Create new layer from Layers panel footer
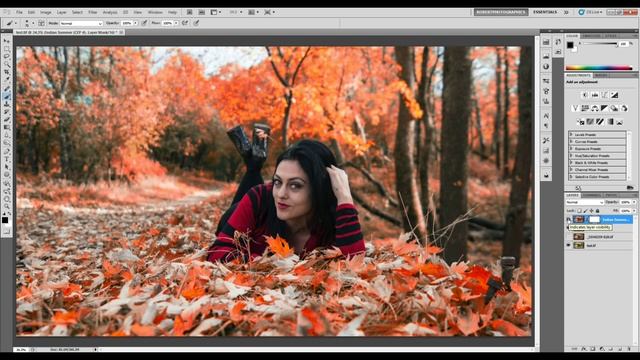 (x=620, y=349)
